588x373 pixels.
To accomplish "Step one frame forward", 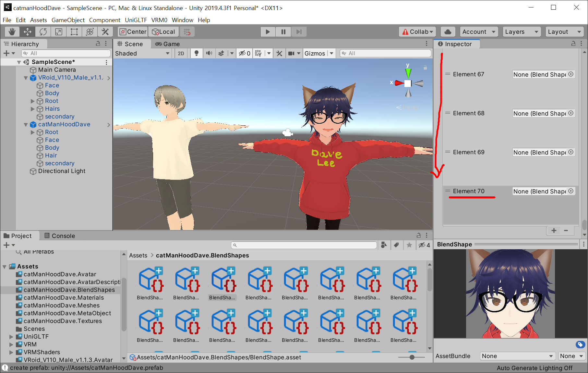I will [299, 32].
